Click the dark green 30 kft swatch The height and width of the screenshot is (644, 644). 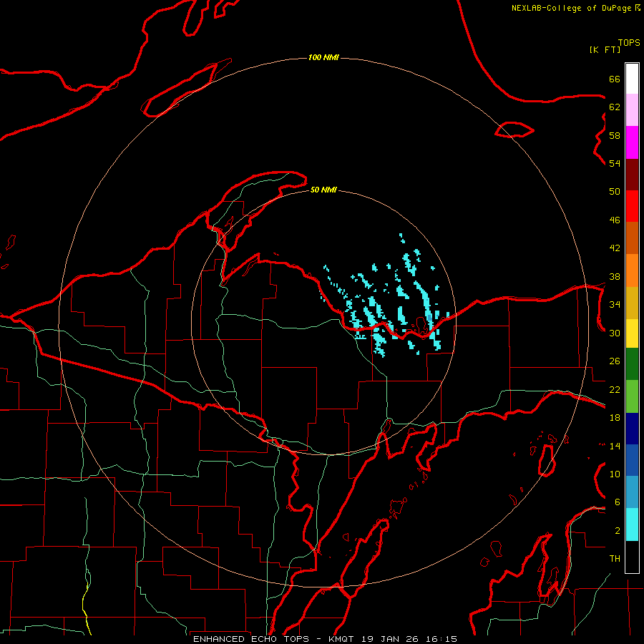click(632, 364)
